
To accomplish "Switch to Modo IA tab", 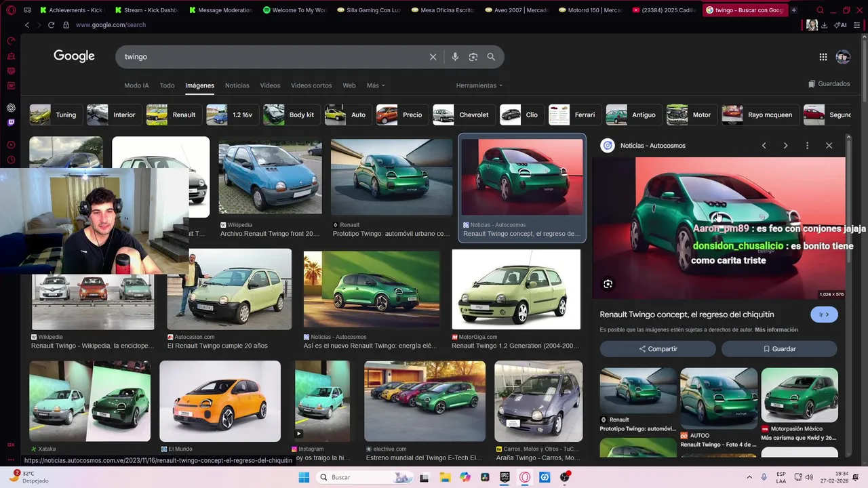I will [136, 85].
